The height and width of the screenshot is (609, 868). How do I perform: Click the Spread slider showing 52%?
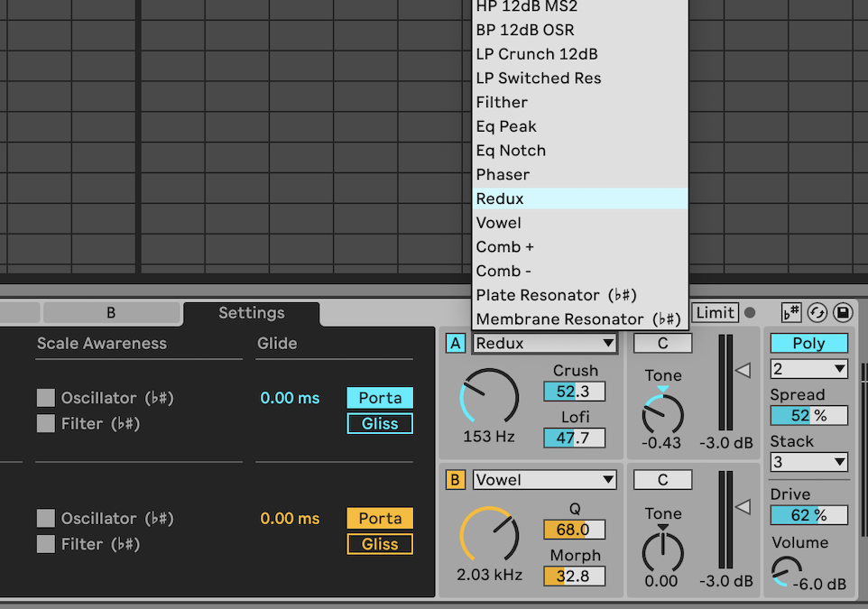coord(808,415)
